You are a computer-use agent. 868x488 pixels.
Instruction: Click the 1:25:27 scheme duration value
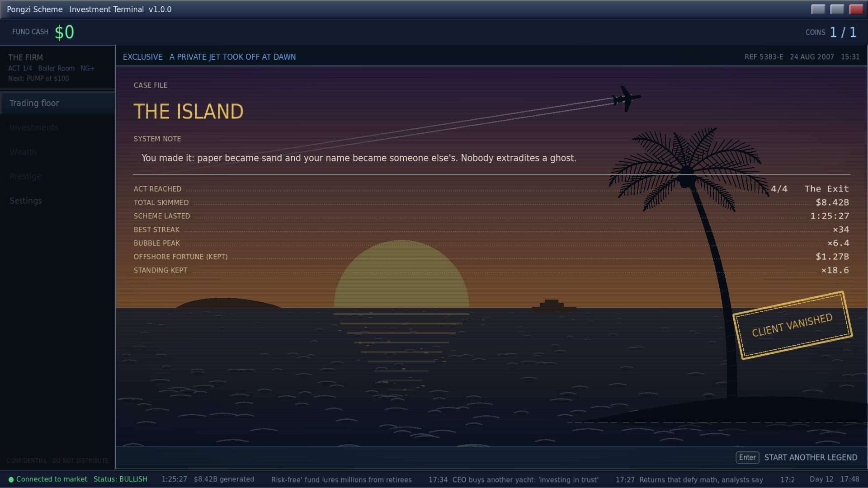pos(830,216)
